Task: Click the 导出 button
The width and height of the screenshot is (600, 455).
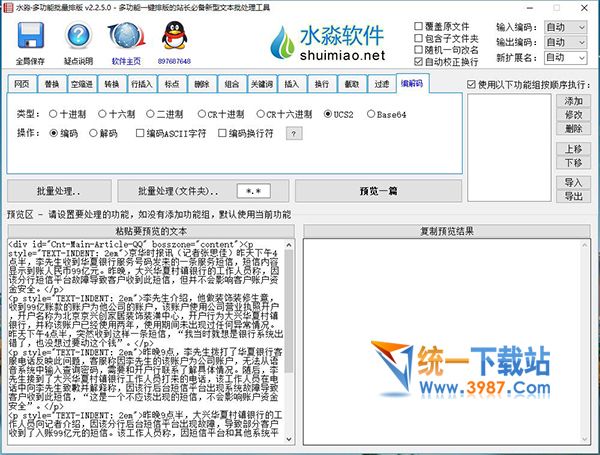Action: point(573,196)
